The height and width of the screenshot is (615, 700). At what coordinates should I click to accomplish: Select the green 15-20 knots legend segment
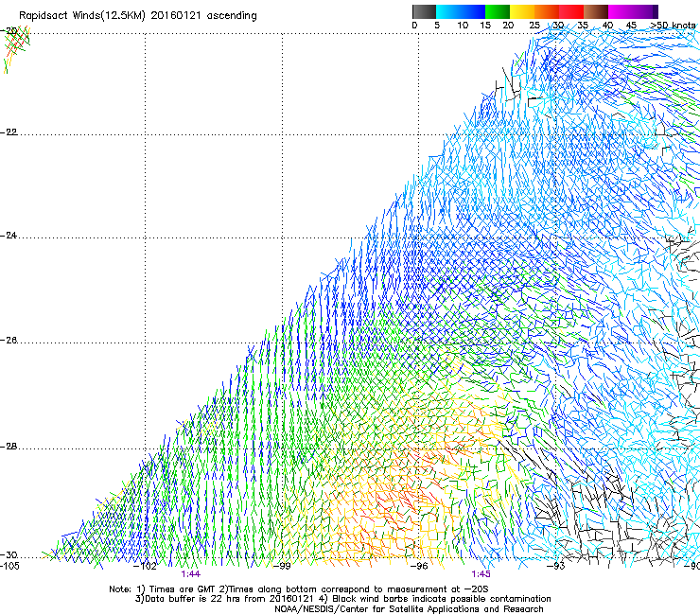pyautogui.click(x=498, y=11)
